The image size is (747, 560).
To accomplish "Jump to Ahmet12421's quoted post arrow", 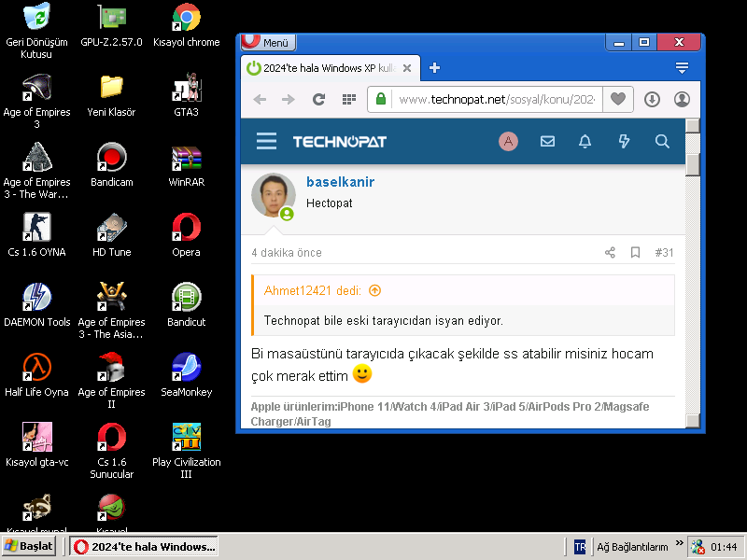I will 375,290.
